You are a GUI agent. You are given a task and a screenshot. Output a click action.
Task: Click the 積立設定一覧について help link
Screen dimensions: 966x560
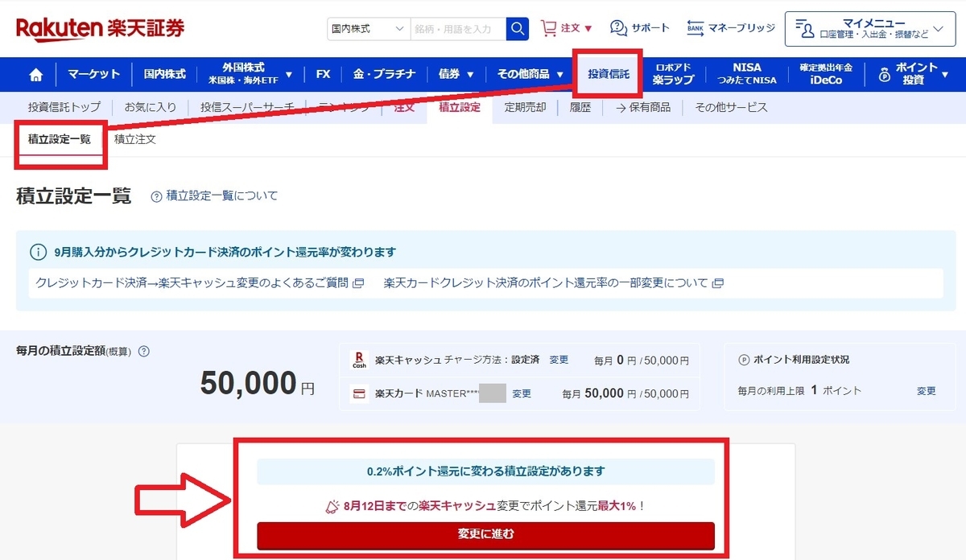221,196
